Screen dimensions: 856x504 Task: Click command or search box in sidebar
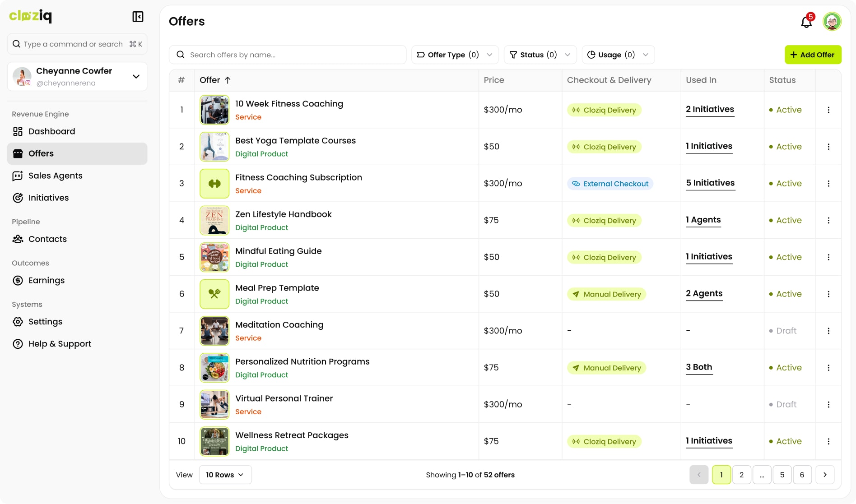click(x=77, y=44)
